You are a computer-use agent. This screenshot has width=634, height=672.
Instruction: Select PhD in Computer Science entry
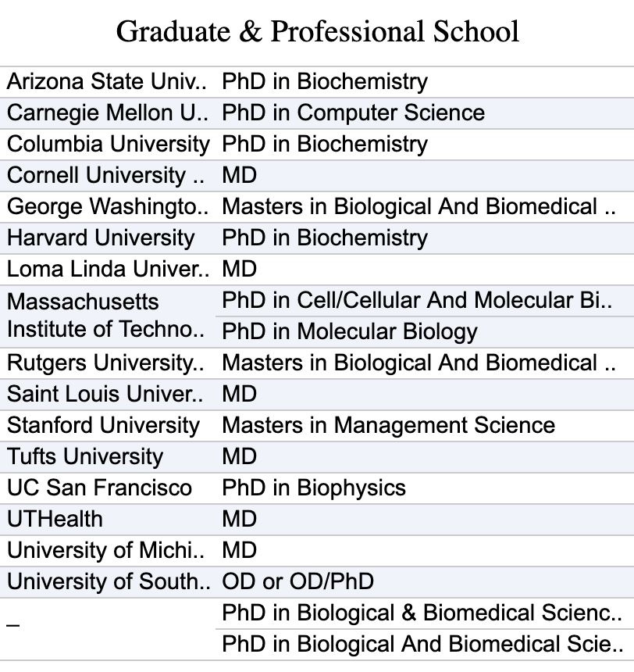354,113
